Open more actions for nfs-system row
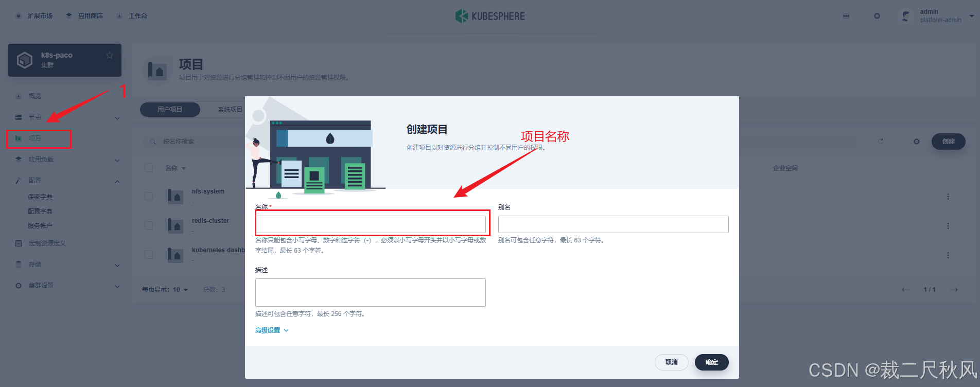The height and width of the screenshot is (387, 980). pos(948,197)
